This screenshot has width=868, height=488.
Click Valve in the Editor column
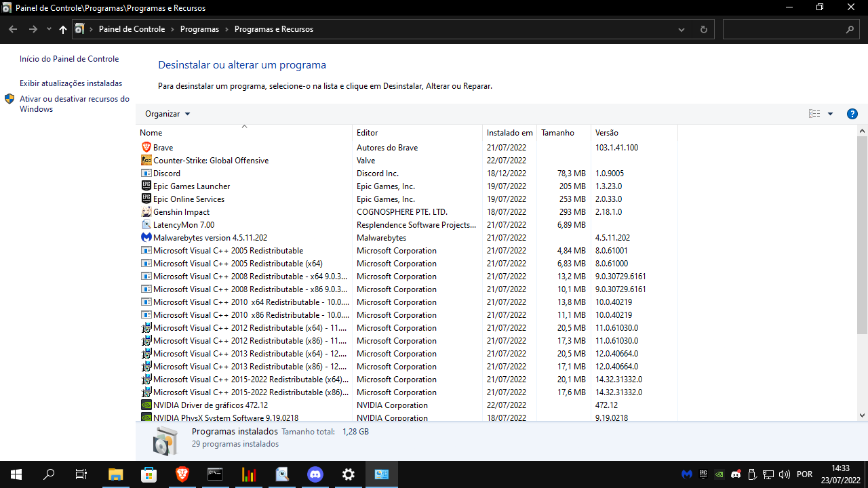pyautogui.click(x=367, y=160)
